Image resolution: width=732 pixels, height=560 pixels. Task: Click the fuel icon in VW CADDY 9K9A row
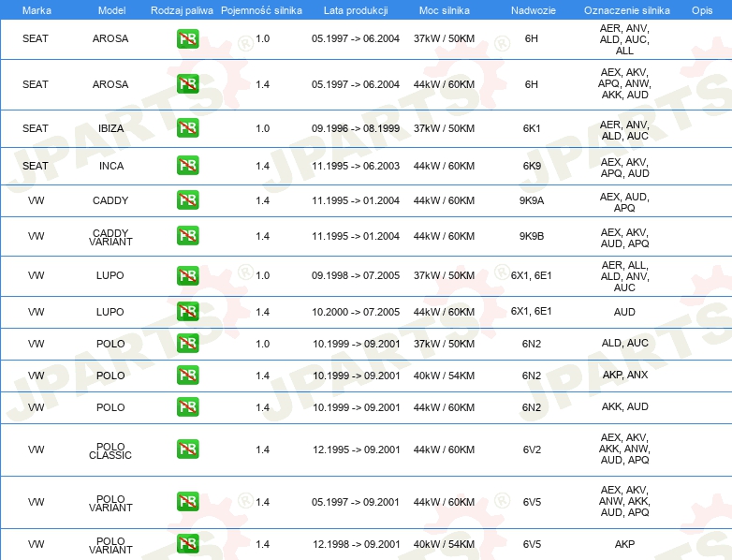[x=187, y=199]
